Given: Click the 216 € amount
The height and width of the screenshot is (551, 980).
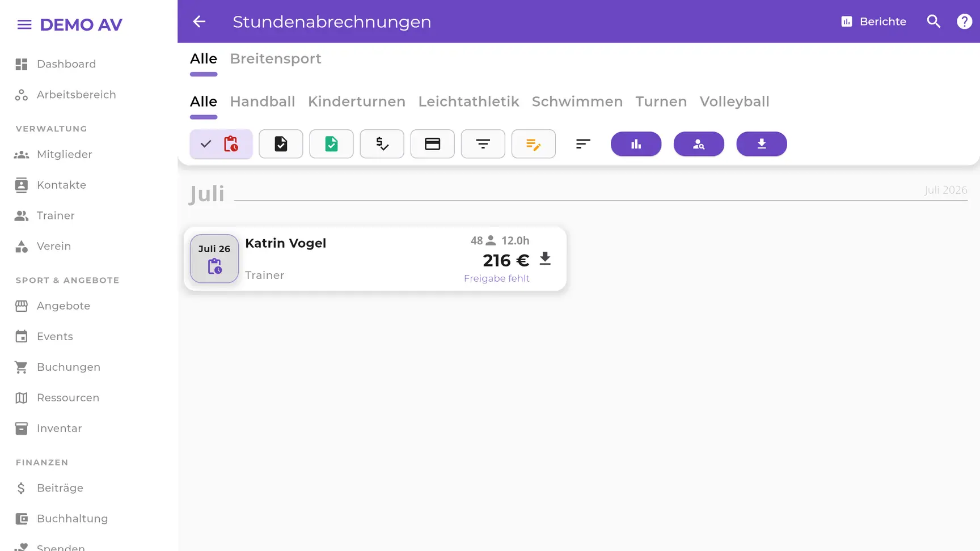Looking at the screenshot, I should pyautogui.click(x=506, y=260).
